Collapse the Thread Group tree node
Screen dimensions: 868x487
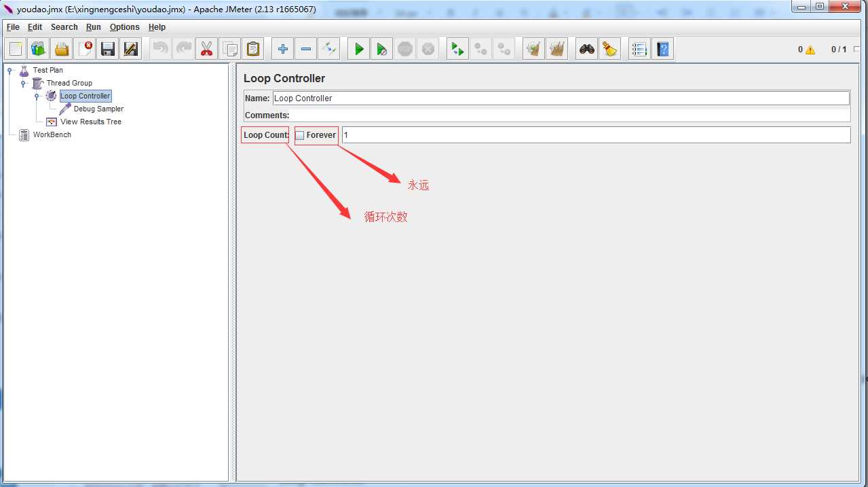coord(23,83)
